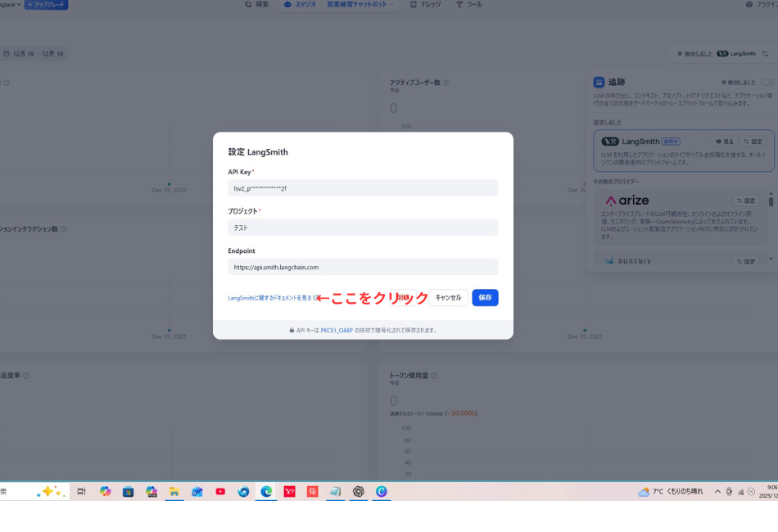
Task: Launch Microsoft Edge from the taskbar
Action: pos(265,491)
